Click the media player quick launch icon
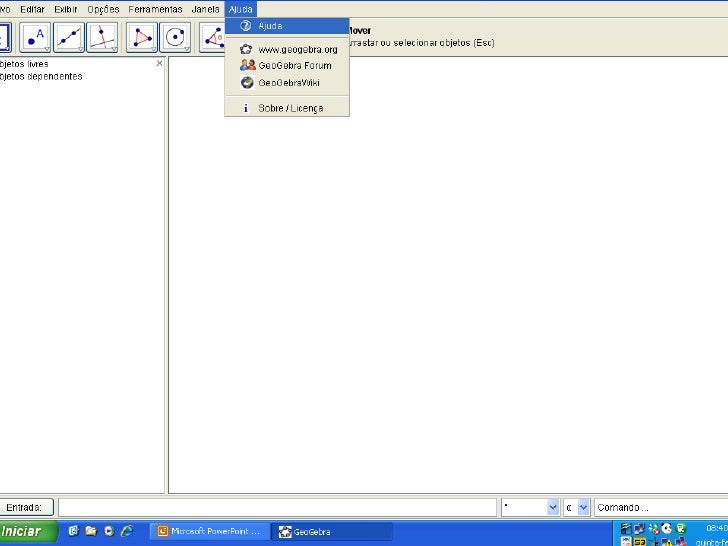 pos(109,531)
